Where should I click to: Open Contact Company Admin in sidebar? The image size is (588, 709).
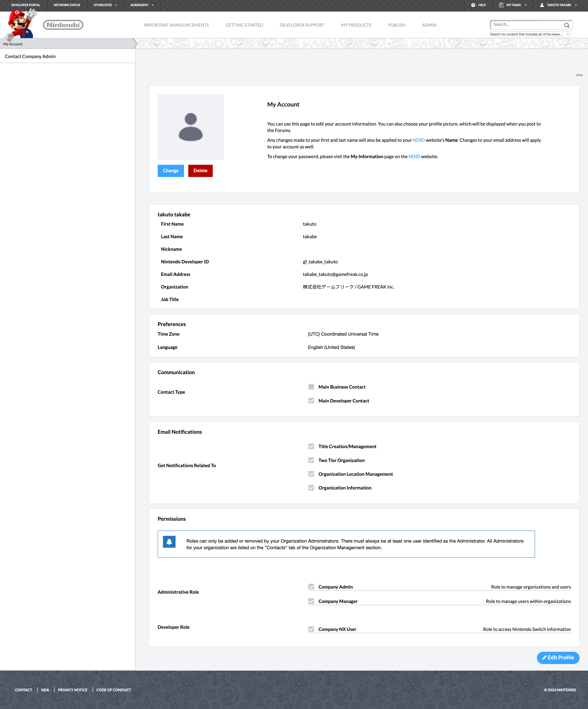point(30,56)
